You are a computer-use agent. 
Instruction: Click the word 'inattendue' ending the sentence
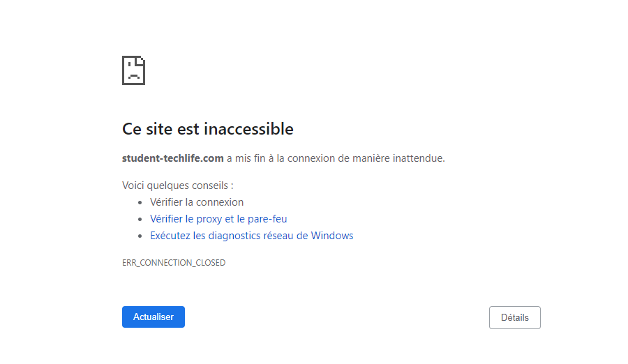(419, 158)
